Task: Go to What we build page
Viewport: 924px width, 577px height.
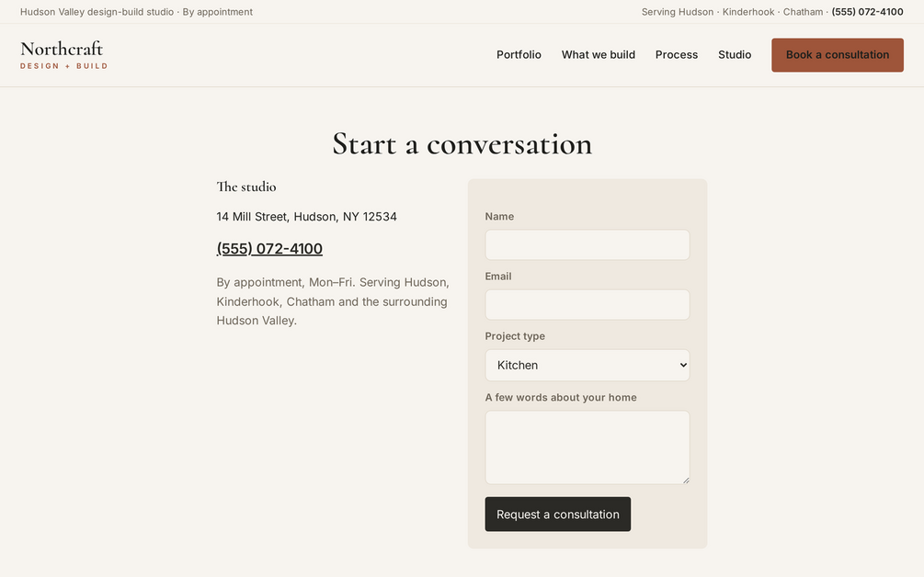Action: (x=599, y=55)
